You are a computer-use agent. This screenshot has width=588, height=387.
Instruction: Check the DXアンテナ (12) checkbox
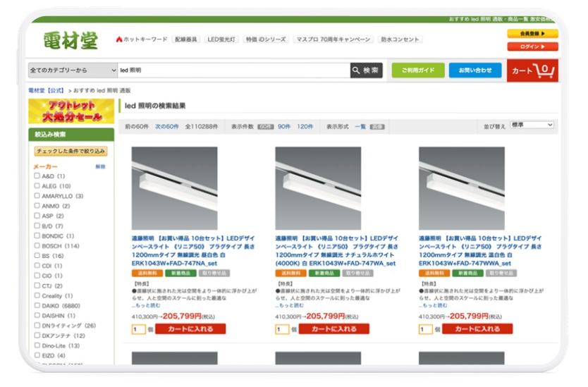(x=37, y=336)
